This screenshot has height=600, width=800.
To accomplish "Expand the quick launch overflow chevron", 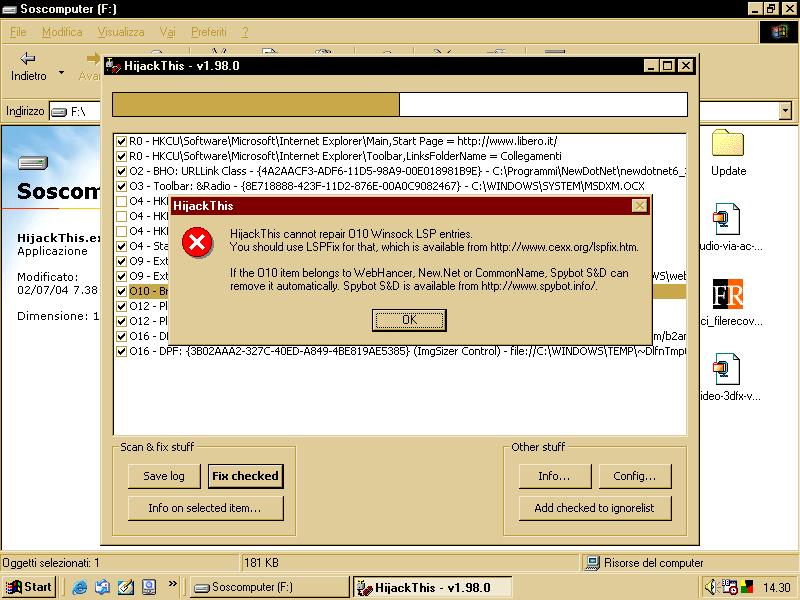I will [173, 583].
